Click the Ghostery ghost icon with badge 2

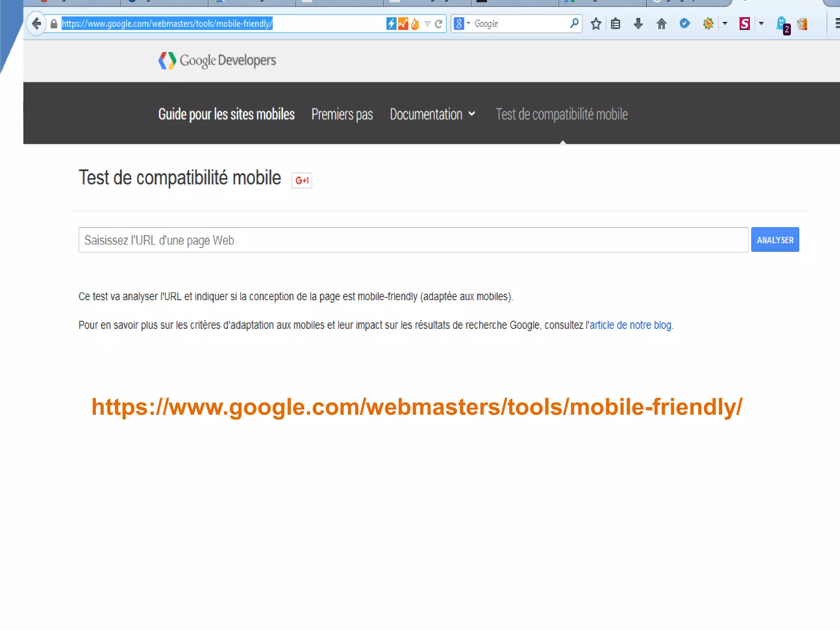pos(783,25)
